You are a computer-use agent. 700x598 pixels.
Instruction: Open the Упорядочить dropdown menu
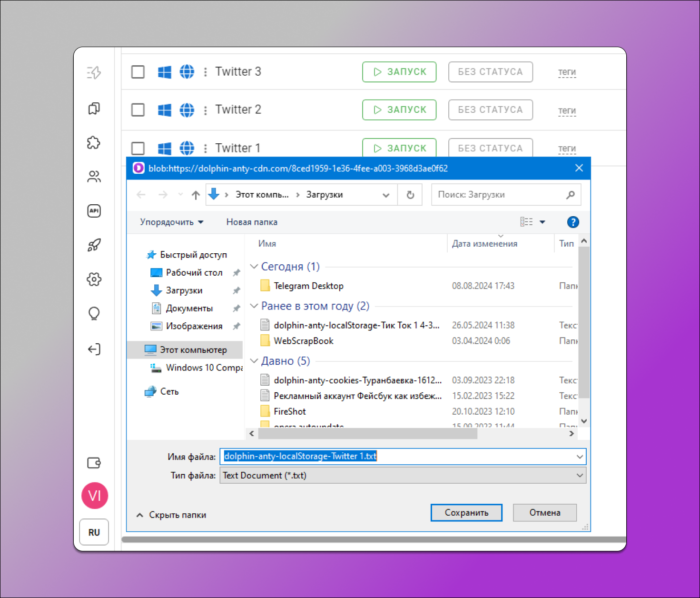171,222
